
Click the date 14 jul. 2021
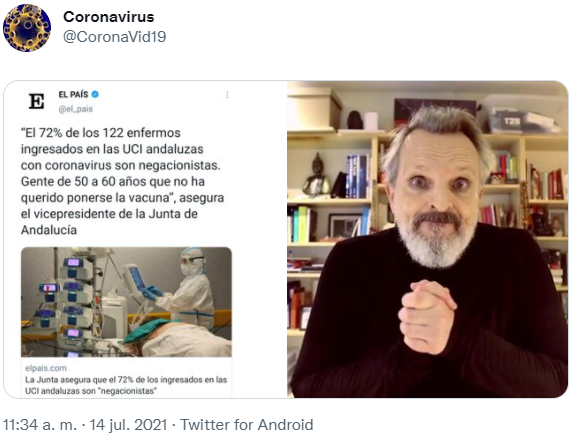tap(128, 425)
